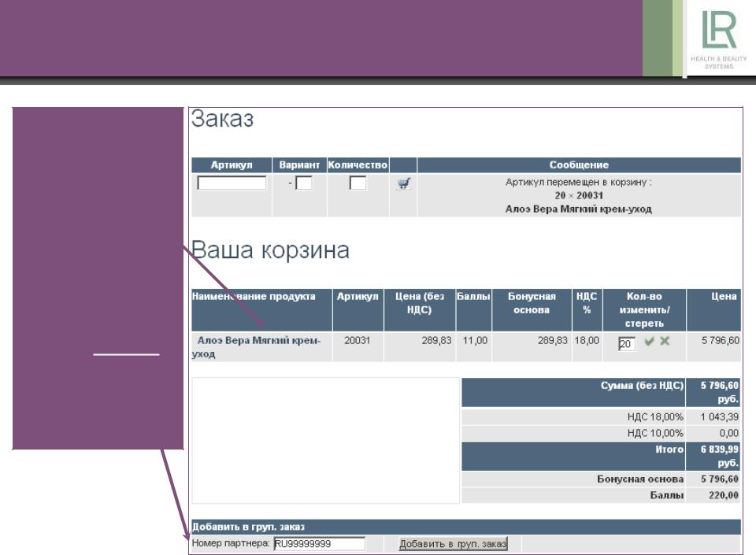Open product Алоэ Вера Мягкий крем-уход link
This screenshot has height=555, width=756.
[256, 347]
